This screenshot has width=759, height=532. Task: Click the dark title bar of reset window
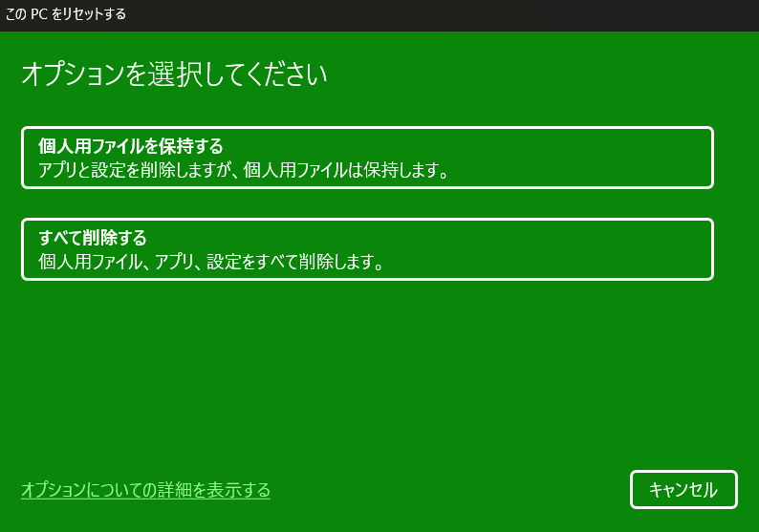[x=436, y=15]
